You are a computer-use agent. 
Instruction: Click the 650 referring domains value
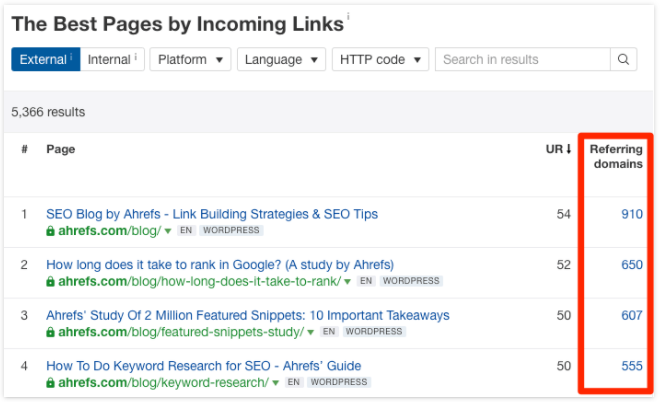point(632,265)
